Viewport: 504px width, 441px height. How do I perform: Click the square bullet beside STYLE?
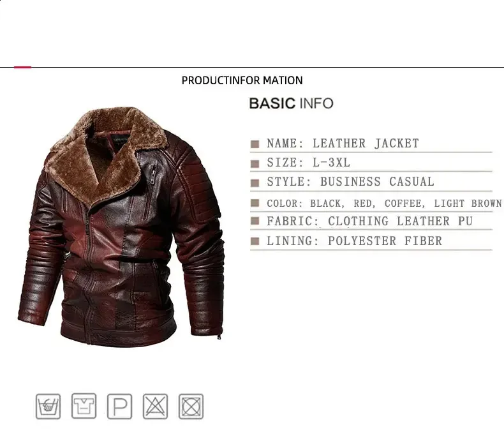click(x=255, y=183)
